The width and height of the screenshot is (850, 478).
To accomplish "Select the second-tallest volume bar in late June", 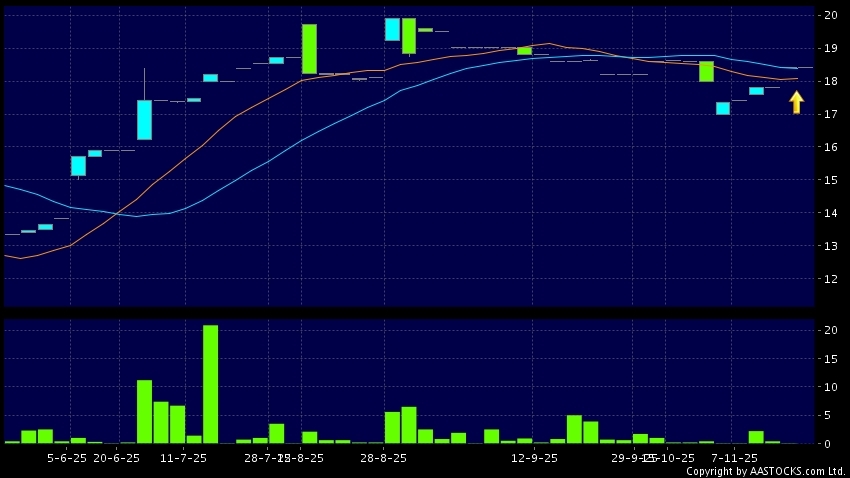I will tap(144, 411).
